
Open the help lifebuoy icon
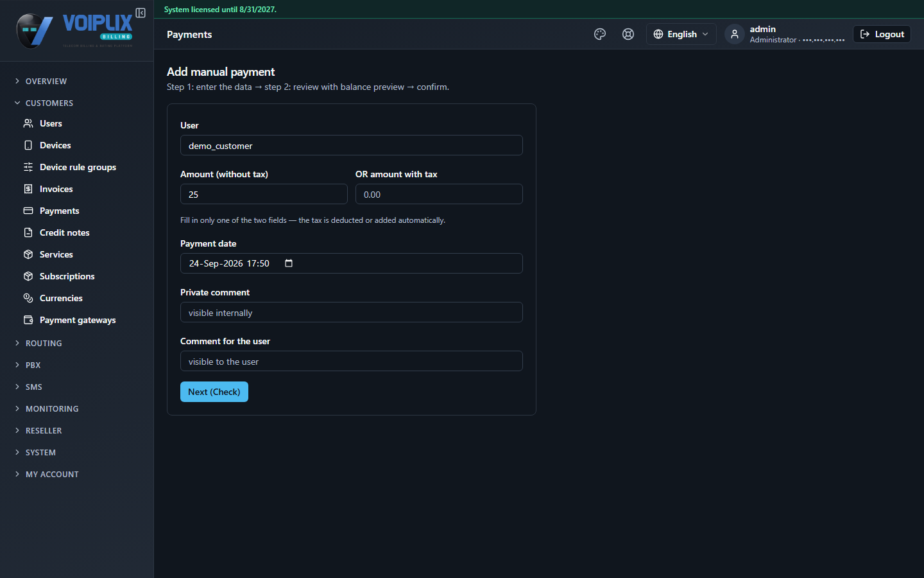pos(628,34)
